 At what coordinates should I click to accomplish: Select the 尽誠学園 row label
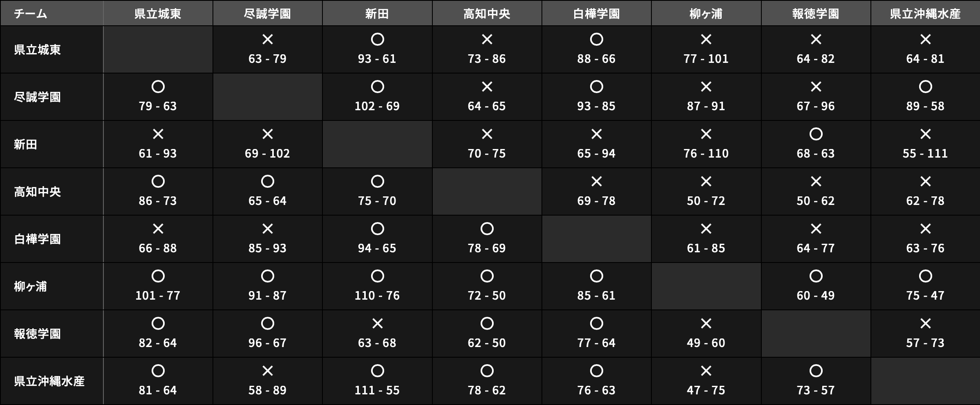pyautogui.click(x=38, y=97)
